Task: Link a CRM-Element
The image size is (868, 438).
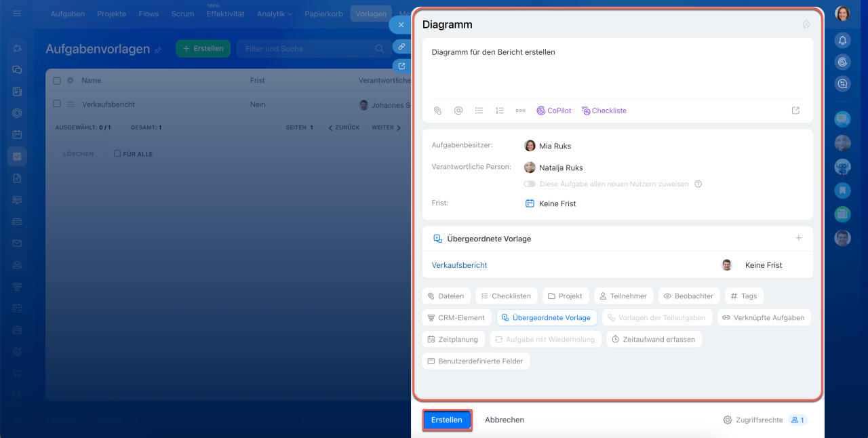Action: coord(456,317)
